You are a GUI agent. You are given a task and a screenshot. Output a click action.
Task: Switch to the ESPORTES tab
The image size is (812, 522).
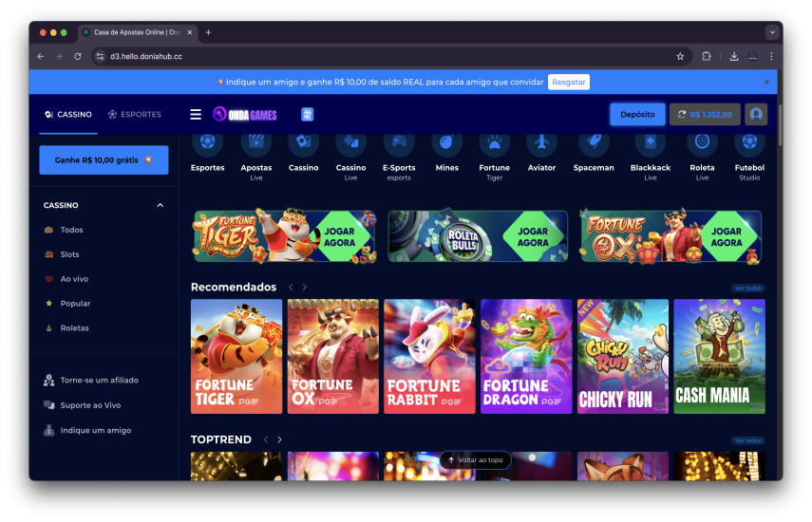click(134, 115)
